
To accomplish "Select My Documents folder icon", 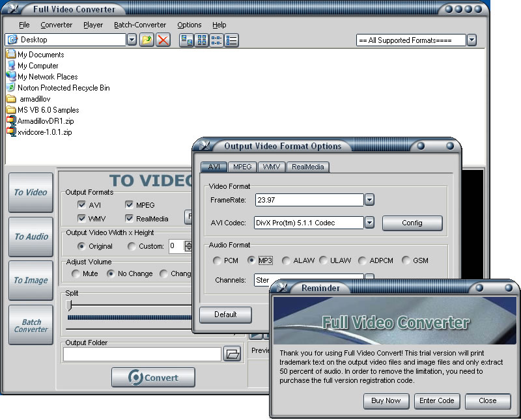I will [x=11, y=54].
